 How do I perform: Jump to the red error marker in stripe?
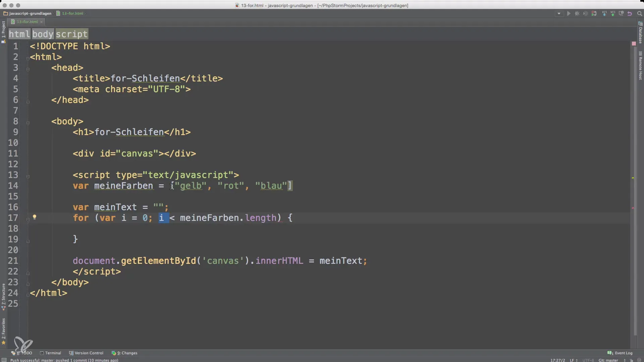(x=633, y=208)
